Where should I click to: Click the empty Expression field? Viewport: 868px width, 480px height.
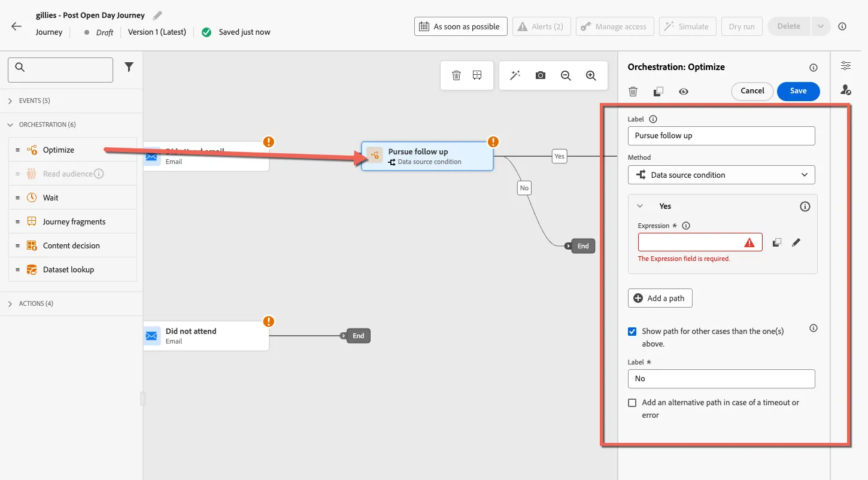pos(700,242)
